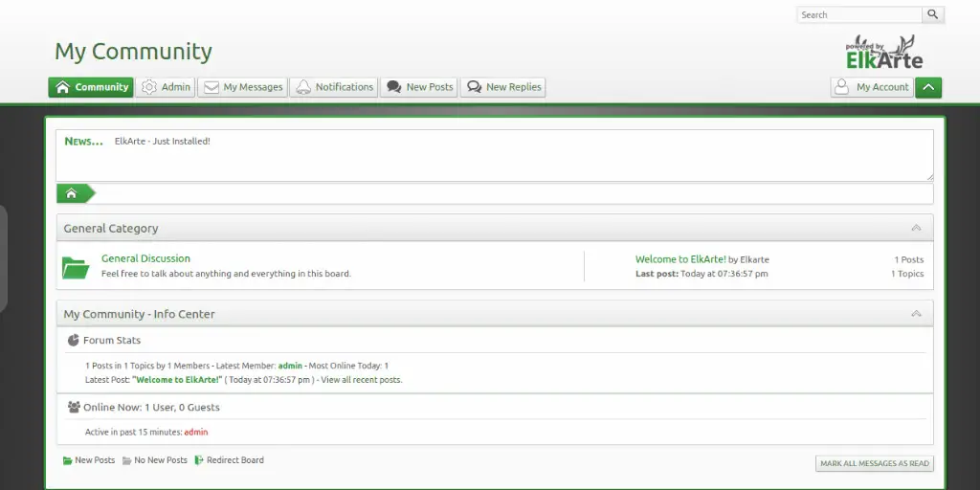Click the General Category heading text
This screenshot has height=490, width=980.
111,228
